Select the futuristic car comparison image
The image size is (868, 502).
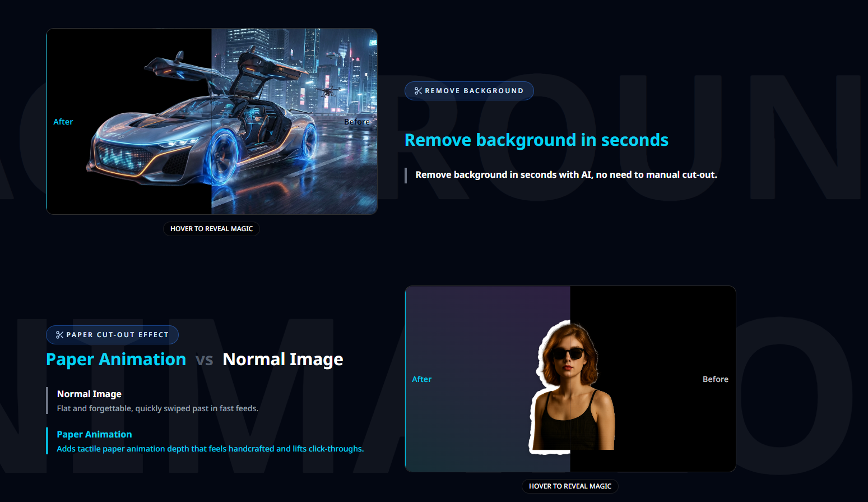point(212,121)
